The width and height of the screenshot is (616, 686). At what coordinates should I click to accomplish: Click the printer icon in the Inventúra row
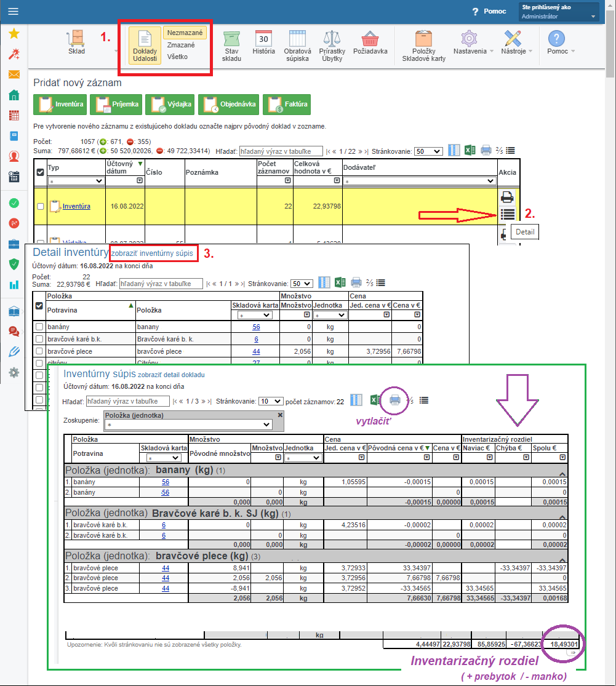[x=507, y=197]
